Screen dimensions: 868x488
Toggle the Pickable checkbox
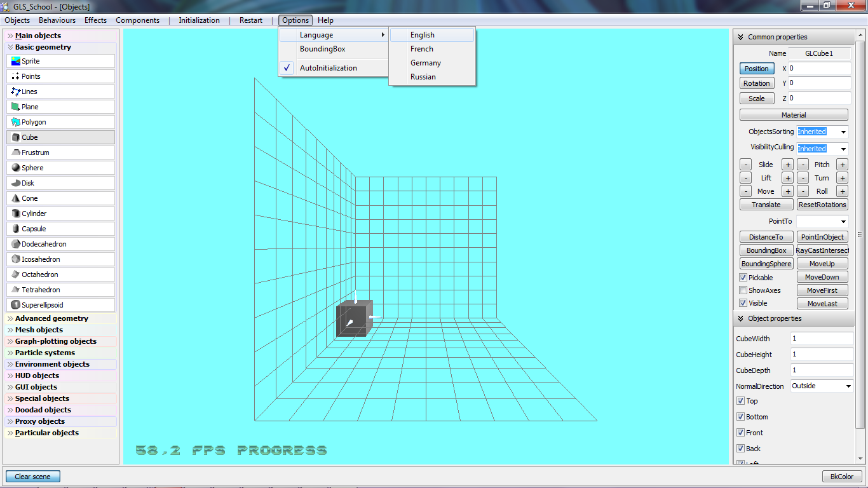click(x=743, y=278)
